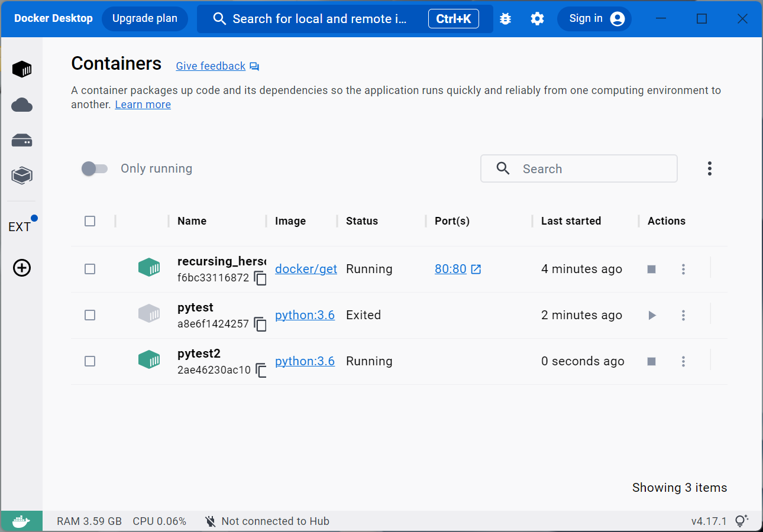Click the CPU 0.06% status entry
Screen dimensions: 763x532
(160, 521)
